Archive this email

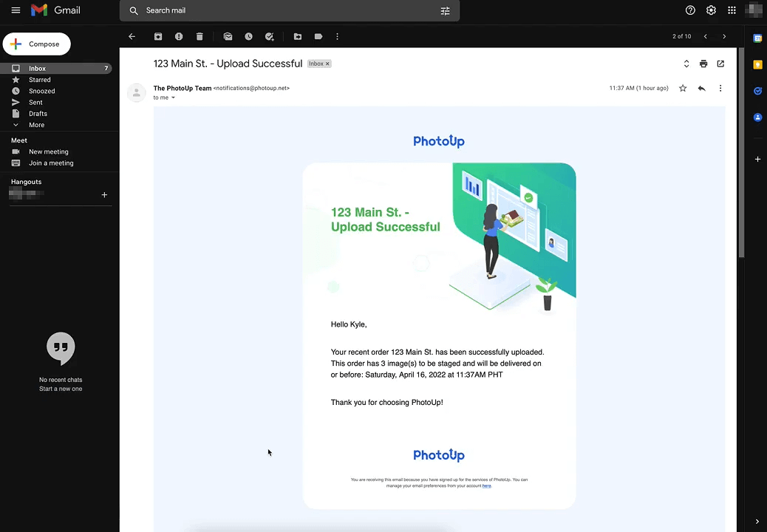pyautogui.click(x=158, y=37)
